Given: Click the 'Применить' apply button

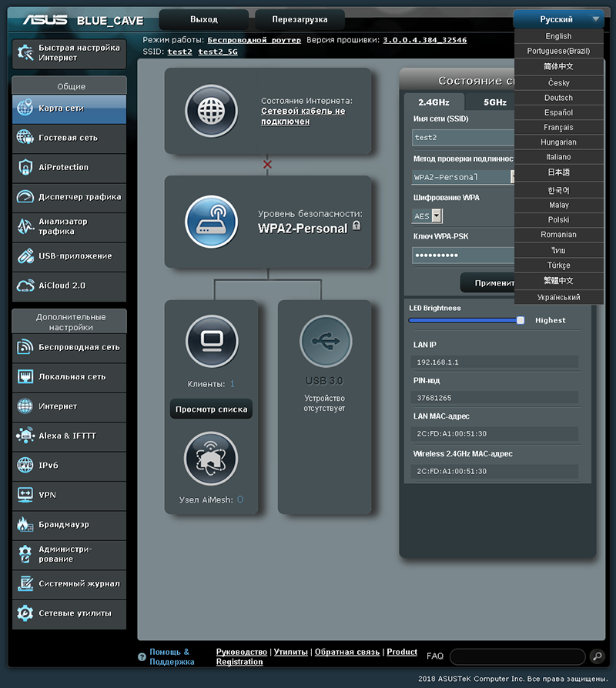Looking at the screenshot, I should (x=488, y=283).
